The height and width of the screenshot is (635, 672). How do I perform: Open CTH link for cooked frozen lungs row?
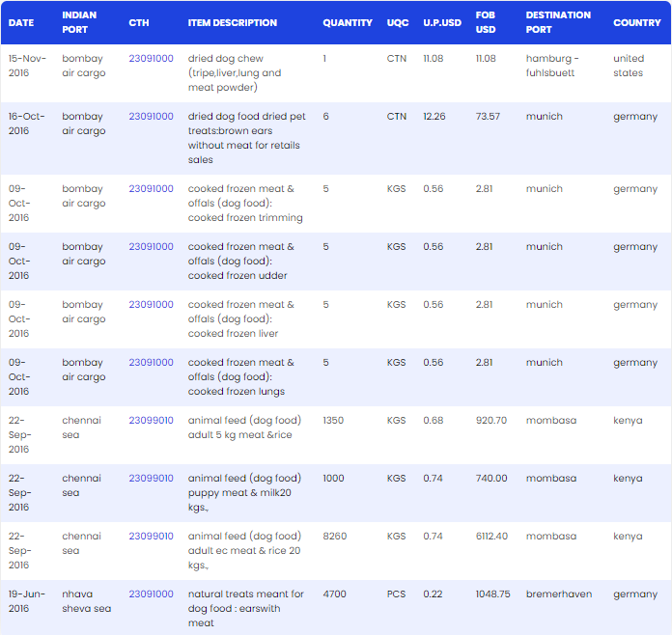151,362
